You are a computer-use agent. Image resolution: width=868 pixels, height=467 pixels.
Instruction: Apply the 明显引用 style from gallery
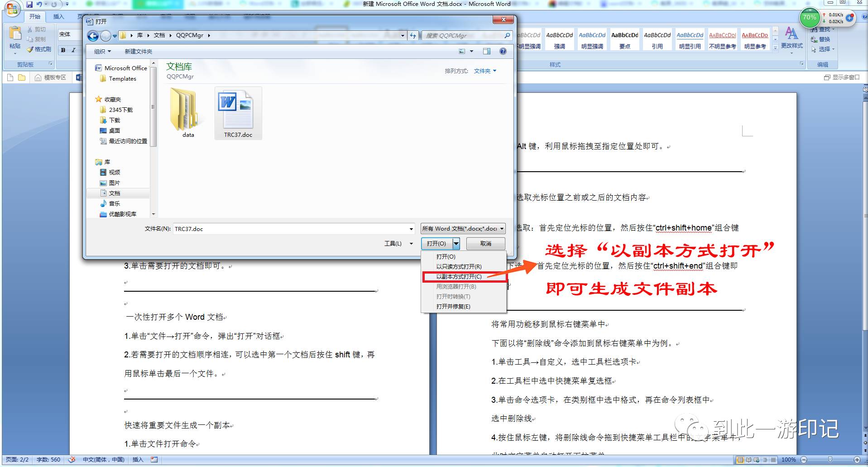tap(690, 40)
